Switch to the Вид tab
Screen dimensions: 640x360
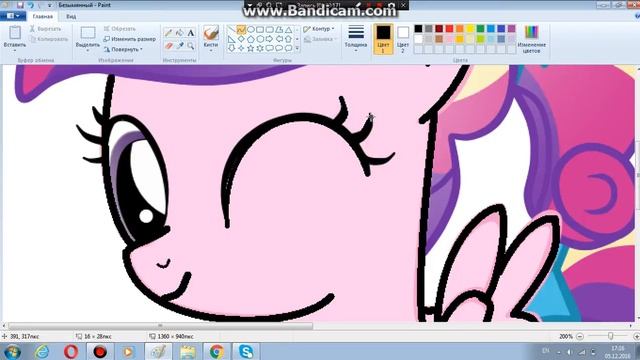tap(71, 16)
